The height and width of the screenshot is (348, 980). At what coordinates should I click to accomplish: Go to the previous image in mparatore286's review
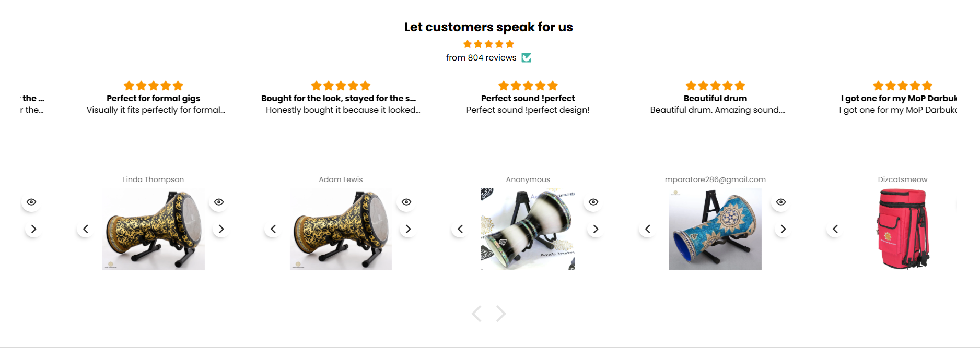click(648, 229)
